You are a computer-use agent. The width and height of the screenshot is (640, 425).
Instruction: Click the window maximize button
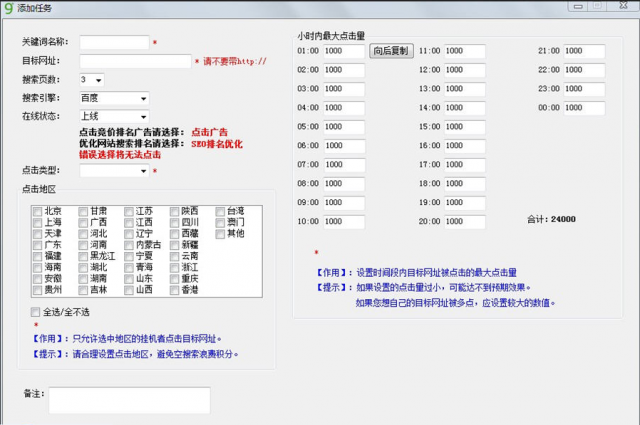596,6
